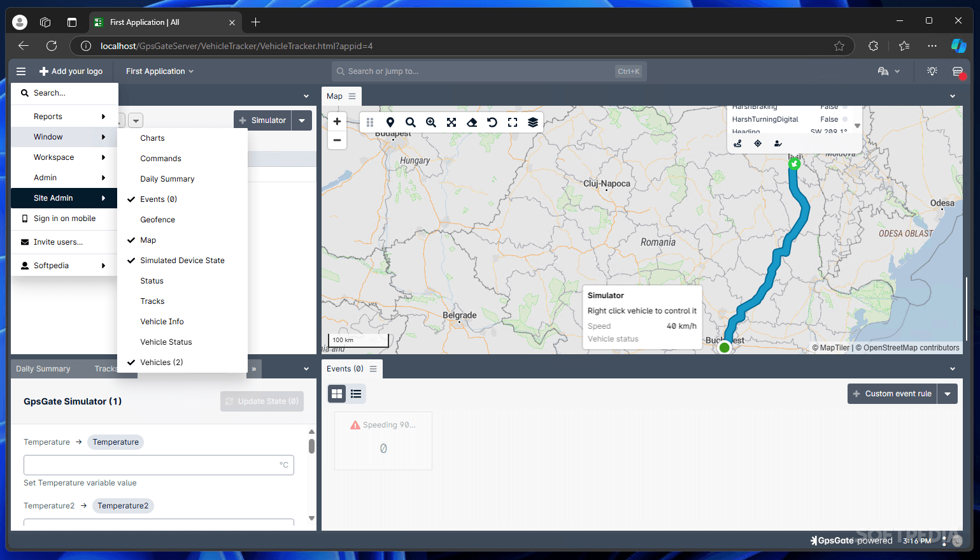Screen dimensions: 980x560
Task: Switch to the Daily Summary tab
Action: [x=43, y=369]
